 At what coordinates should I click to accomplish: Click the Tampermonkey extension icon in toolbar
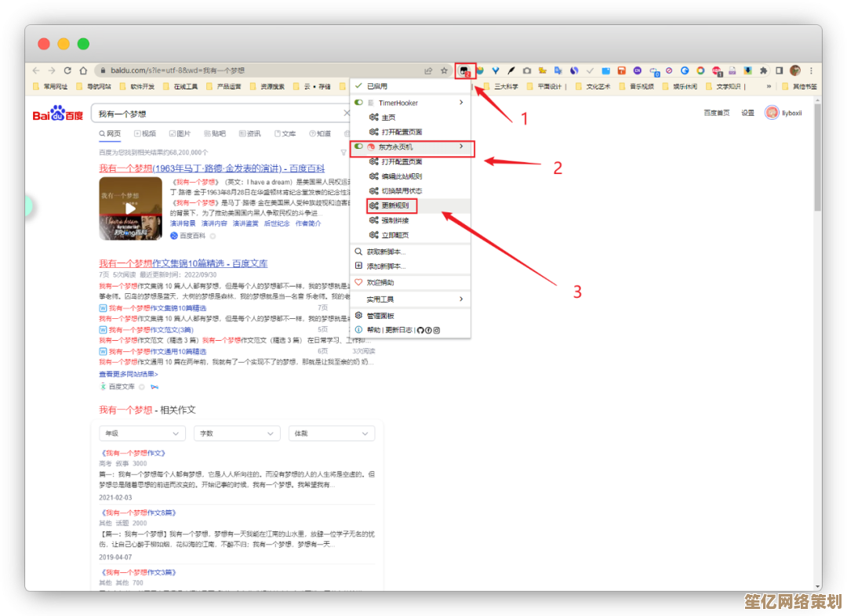465,71
